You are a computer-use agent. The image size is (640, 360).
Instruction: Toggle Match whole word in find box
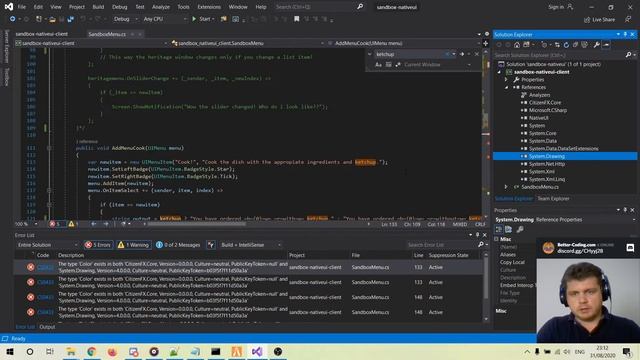pos(388,64)
